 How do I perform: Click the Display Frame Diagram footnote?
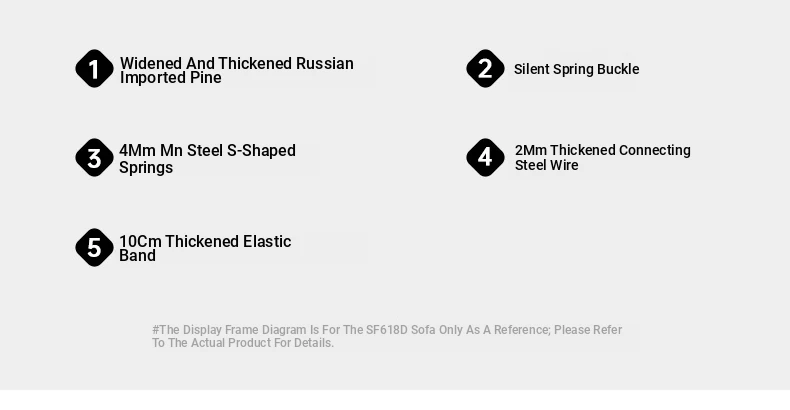pyautogui.click(x=387, y=336)
